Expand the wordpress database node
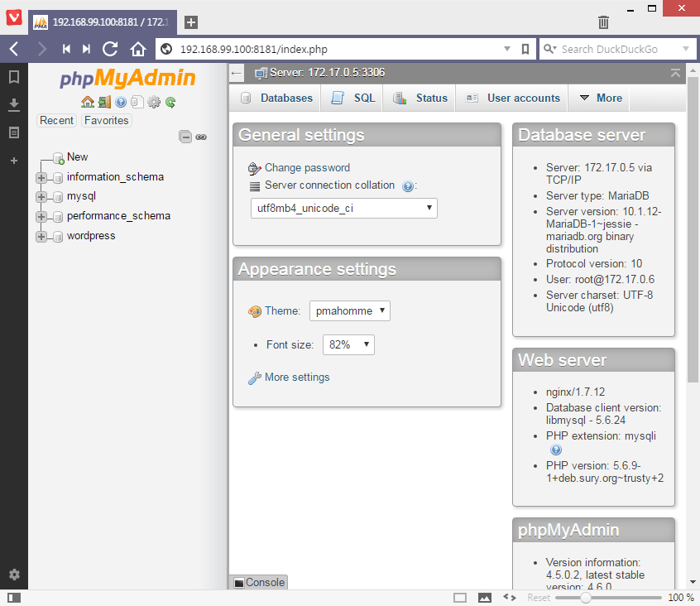 (x=41, y=236)
